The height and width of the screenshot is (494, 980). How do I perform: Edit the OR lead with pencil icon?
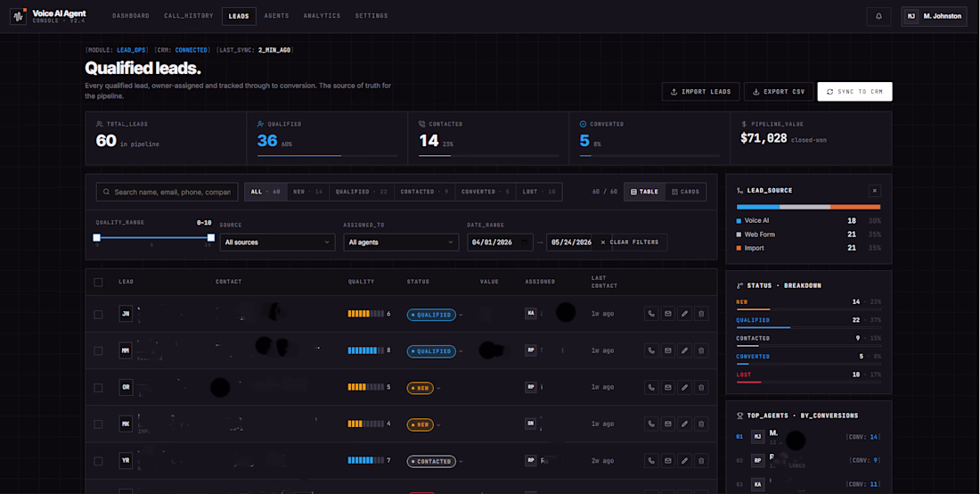click(684, 388)
